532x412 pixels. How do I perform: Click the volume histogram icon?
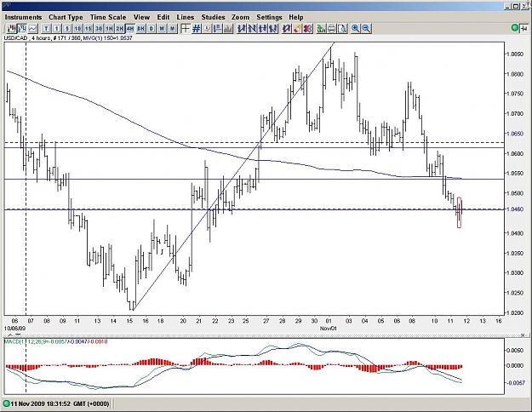(228, 28)
